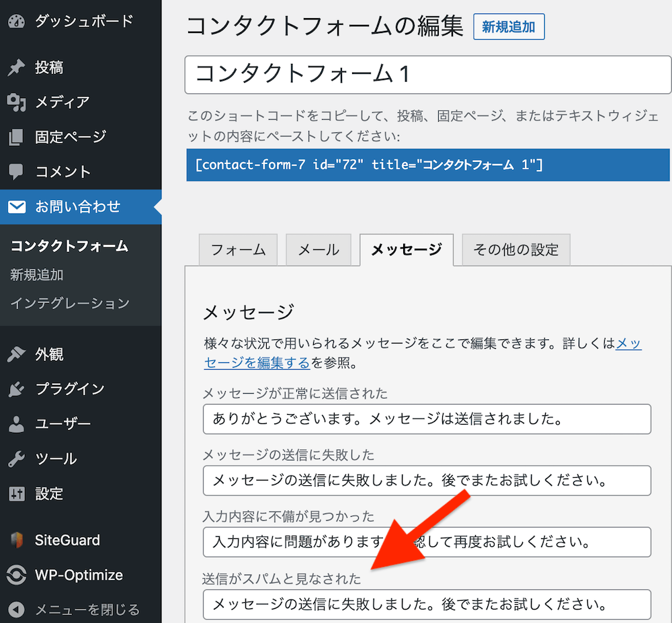
Task: Click the コンタクトフォームの編集 heading
Action: (325, 26)
